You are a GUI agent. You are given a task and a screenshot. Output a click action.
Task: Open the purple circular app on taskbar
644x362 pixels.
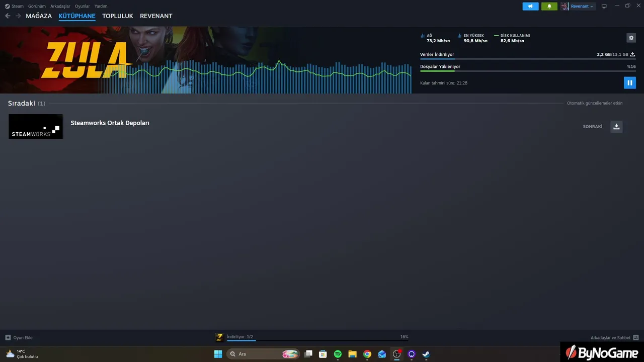point(412,354)
